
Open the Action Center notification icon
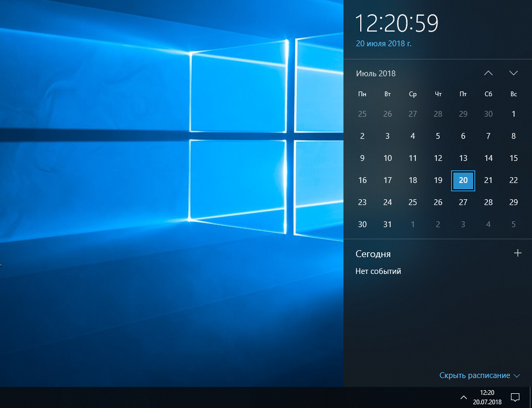coord(515,397)
